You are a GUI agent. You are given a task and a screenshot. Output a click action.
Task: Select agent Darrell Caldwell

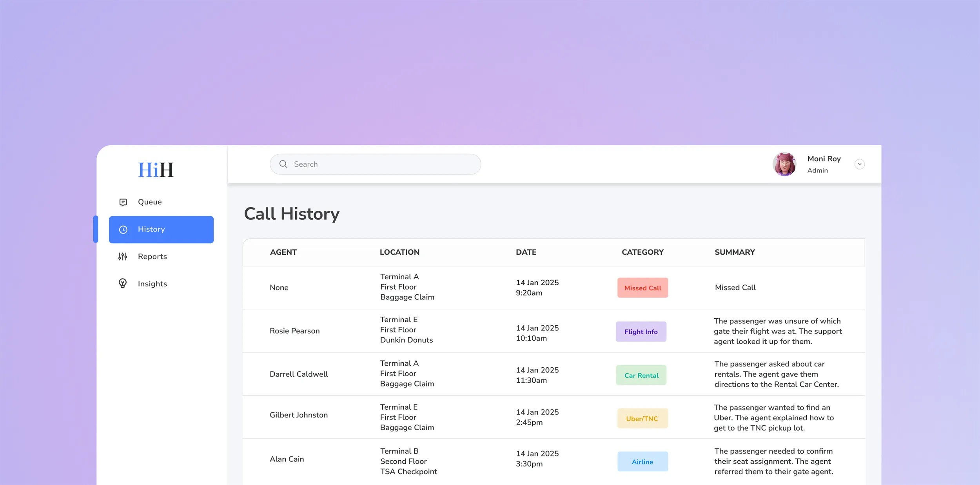coord(299,374)
